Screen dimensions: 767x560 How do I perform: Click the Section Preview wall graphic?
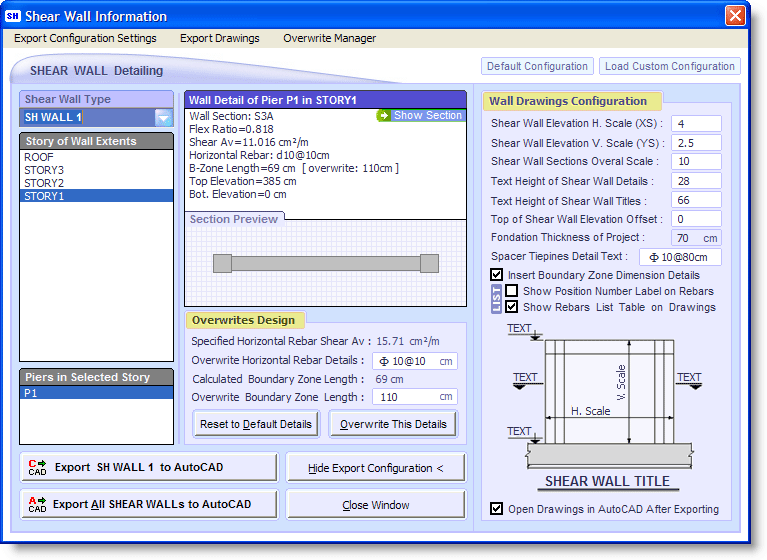[325, 263]
